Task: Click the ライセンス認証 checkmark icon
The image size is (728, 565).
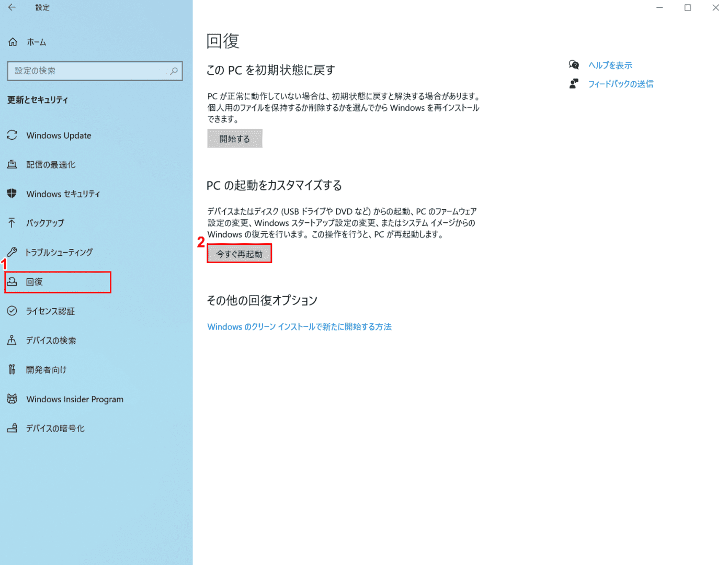Action: 12,311
